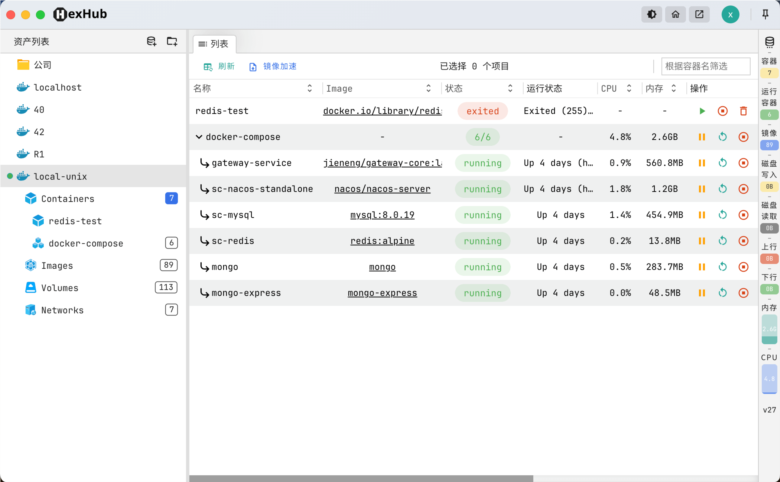780x482 pixels.
Task: Sort by the 名称 column
Action: 309,88
